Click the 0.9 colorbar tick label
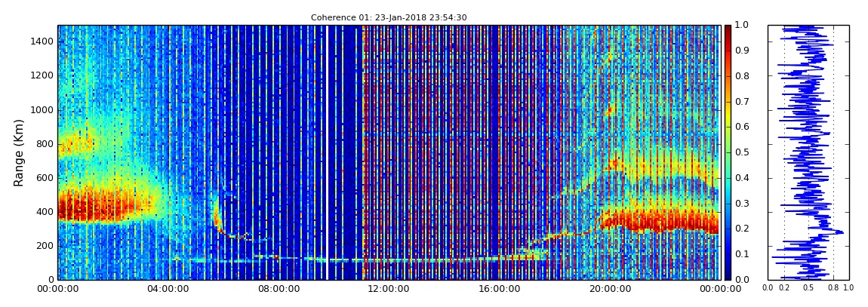 click(742, 51)
